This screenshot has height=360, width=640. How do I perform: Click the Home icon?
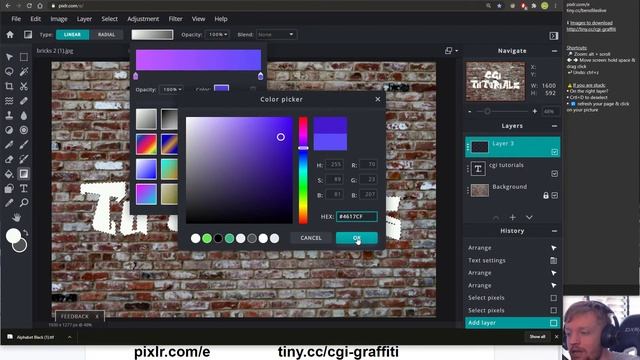(x=10, y=35)
